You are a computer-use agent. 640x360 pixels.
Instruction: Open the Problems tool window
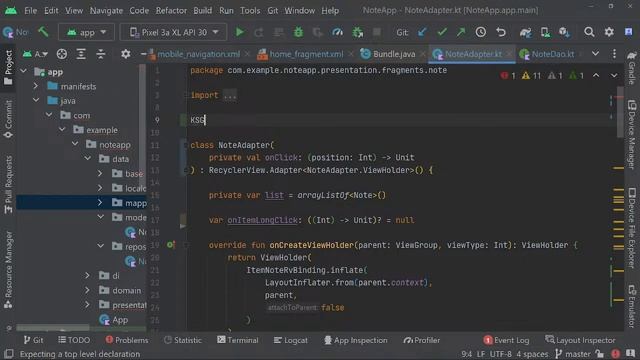tap(127, 340)
